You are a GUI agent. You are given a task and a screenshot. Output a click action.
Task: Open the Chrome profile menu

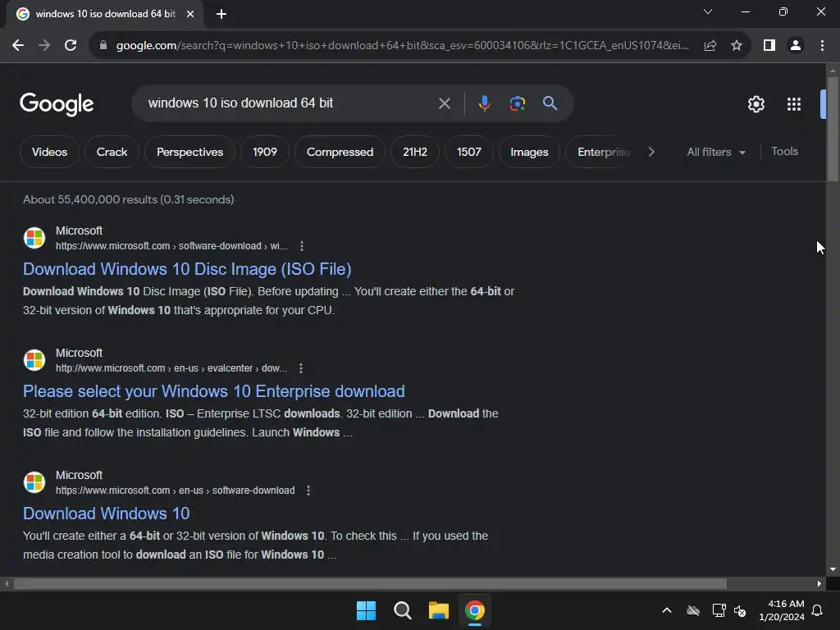796,46
